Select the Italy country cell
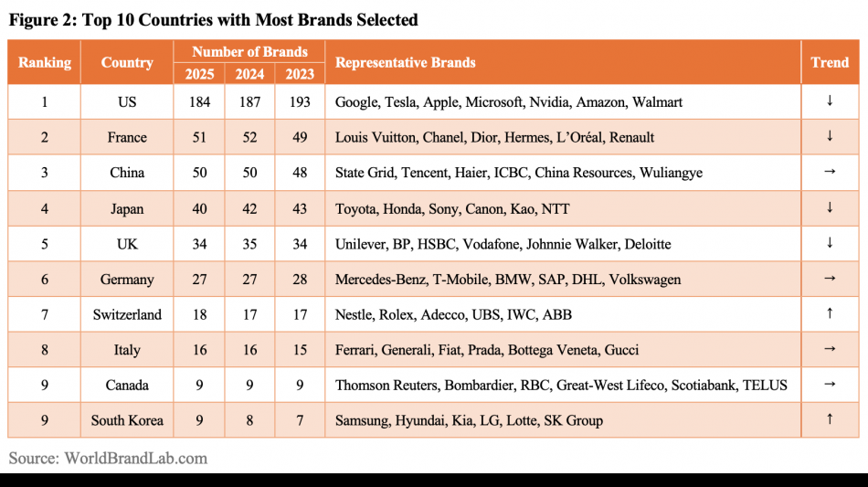This screenshot has height=487, width=868. click(x=127, y=350)
